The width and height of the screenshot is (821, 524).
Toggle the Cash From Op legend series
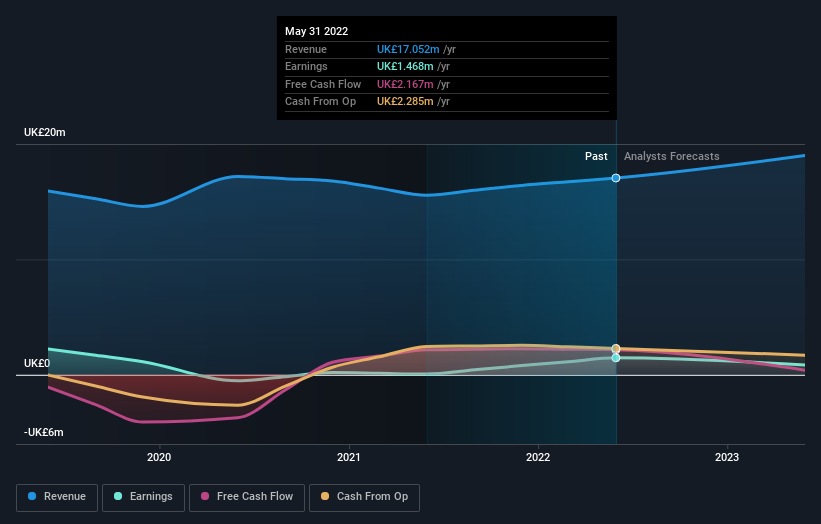(364, 497)
